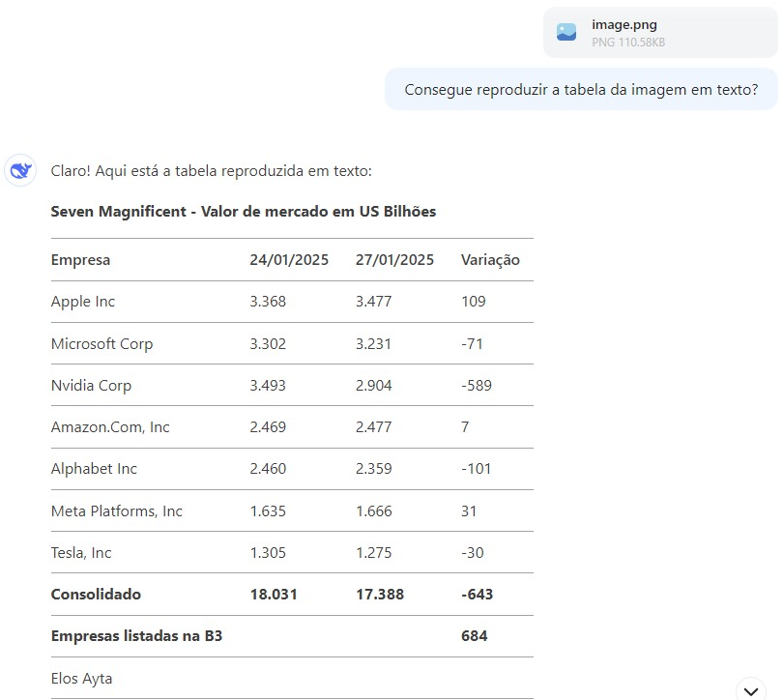The height and width of the screenshot is (700, 783).
Task: Click Apple variation '109'
Action: point(474,302)
